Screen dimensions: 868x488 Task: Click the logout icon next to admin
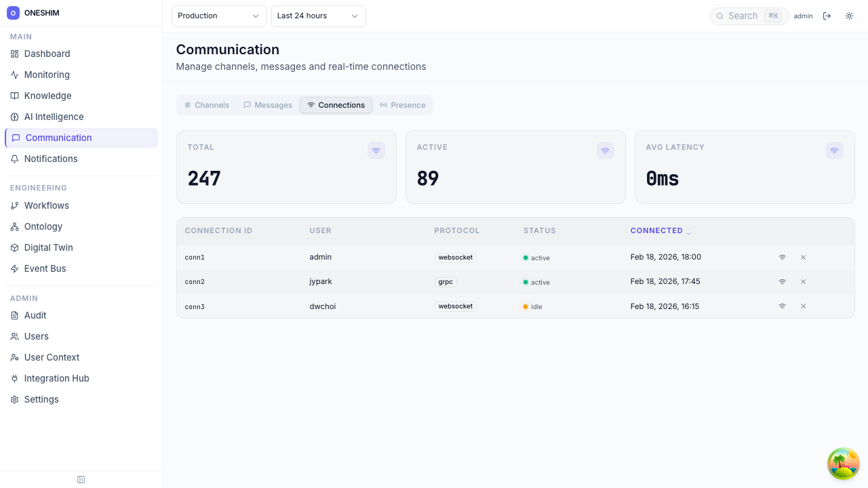click(x=827, y=16)
